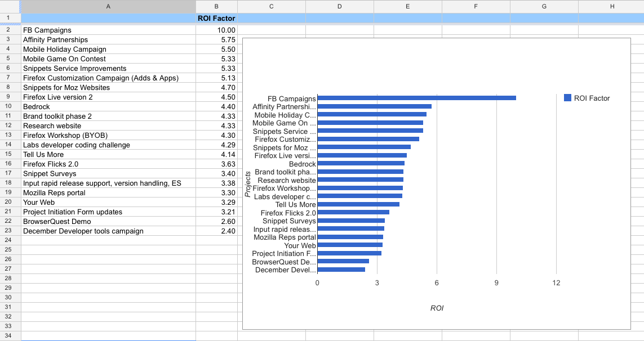Image resolution: width=644 pixels, height=341 pixels.
Task: Select the "Snippets Service Improvements" cell
Action: (108, 68)
